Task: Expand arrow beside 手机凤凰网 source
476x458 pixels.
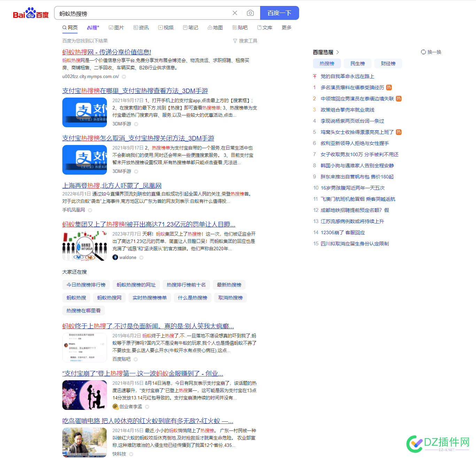Action: [x=90, y=210]
